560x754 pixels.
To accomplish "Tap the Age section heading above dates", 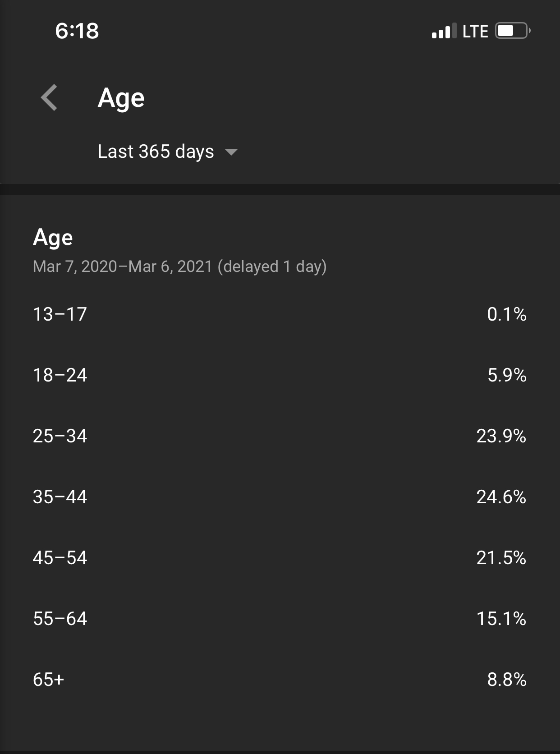I will coord(53,237).
